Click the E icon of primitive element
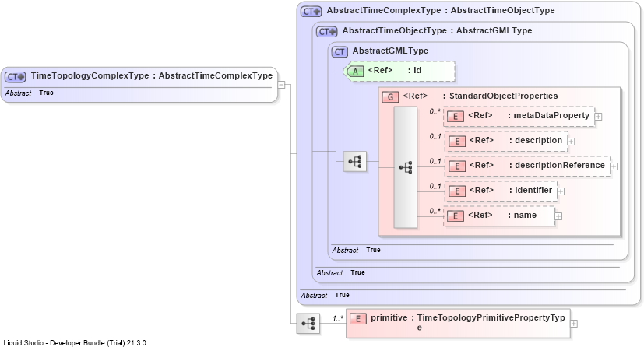The image size is (644, 347). (x=357, y=319)
